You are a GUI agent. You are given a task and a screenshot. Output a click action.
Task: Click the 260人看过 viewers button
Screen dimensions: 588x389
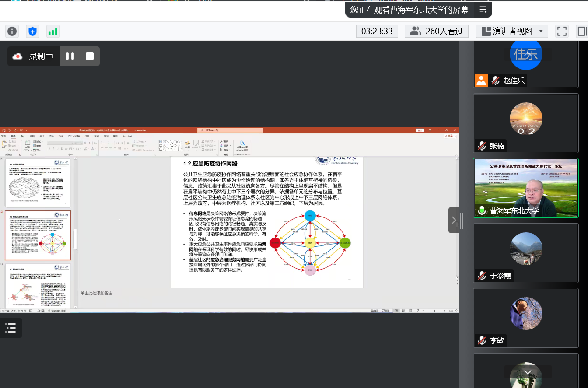tap(436, 31)
